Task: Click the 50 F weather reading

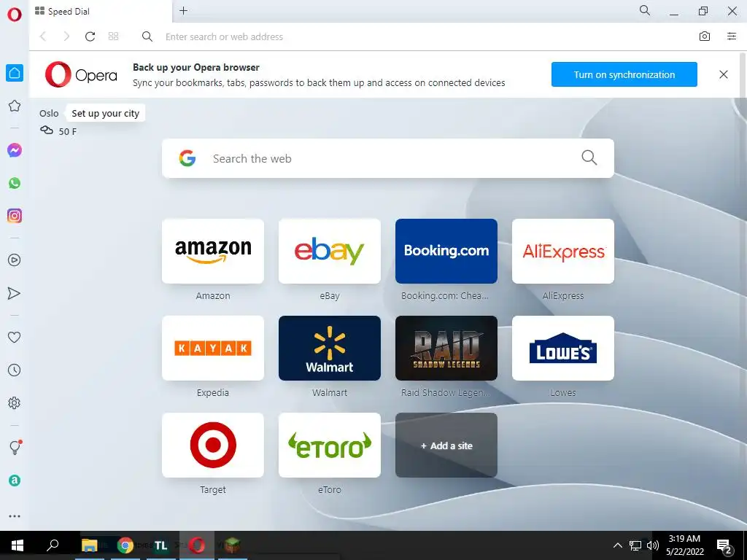Action: pos(68,131)
